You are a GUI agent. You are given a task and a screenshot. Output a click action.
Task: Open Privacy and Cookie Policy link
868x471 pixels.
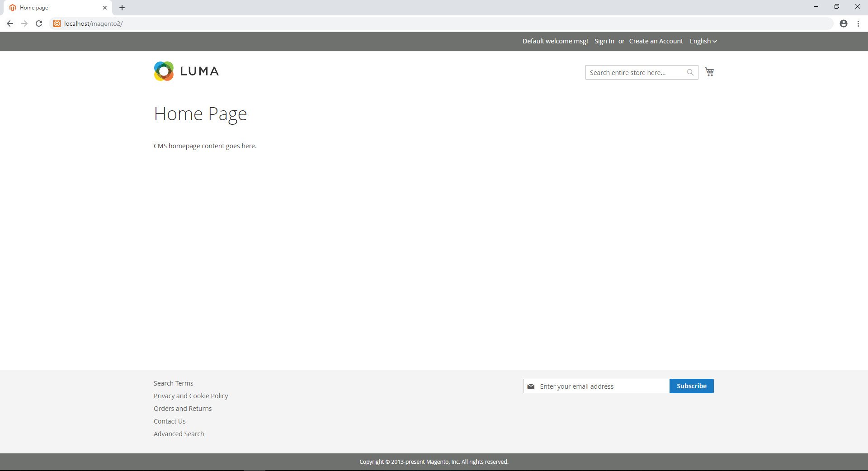pyautogui.click(x=191, y=396)
